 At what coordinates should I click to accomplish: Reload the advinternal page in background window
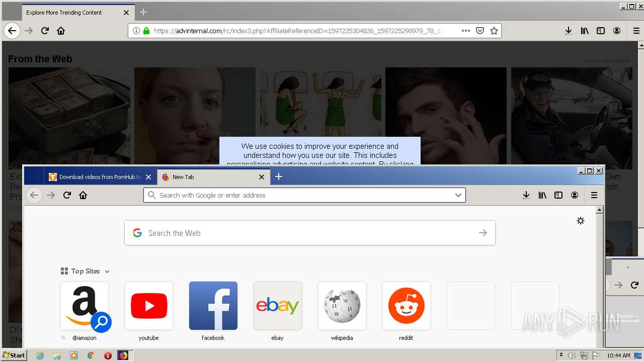[x=45, y=31]
